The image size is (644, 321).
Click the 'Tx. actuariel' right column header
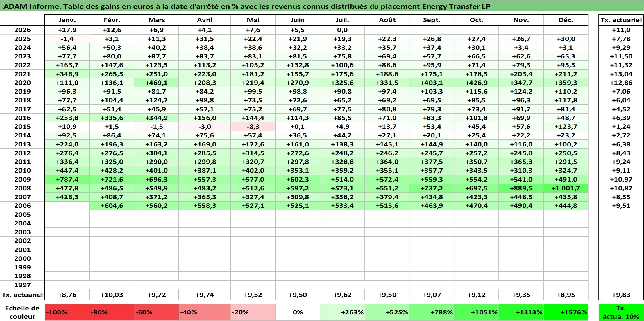pyautogui.click(x=621, y=20)
